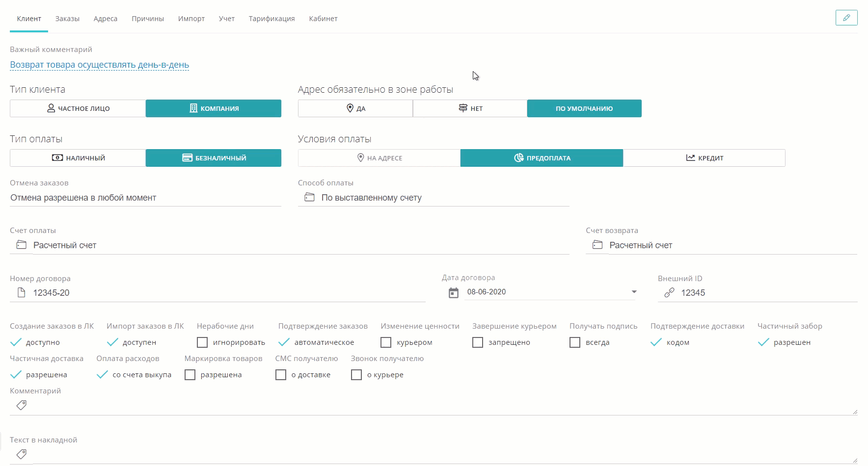Image resolution: width=868 pixels, height=466 pixels.
Task: Enable Изменение ценности курьером checkbox
Action: [386, 342]
